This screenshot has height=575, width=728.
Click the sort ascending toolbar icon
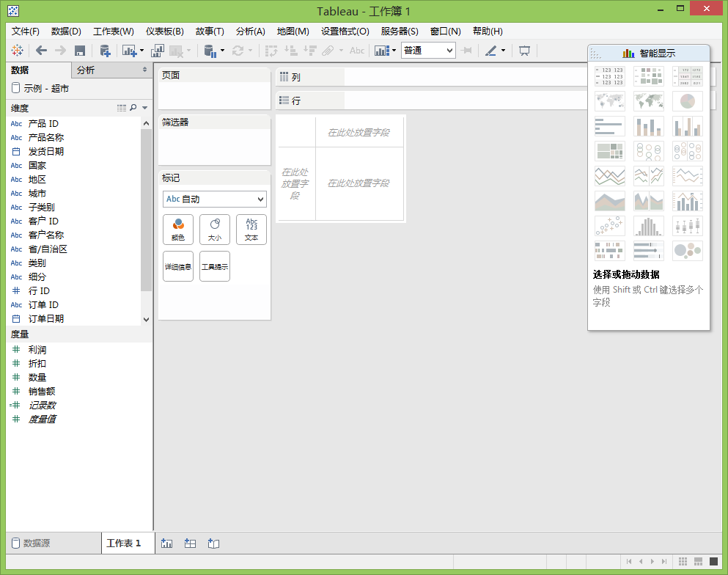pos(290,50)
